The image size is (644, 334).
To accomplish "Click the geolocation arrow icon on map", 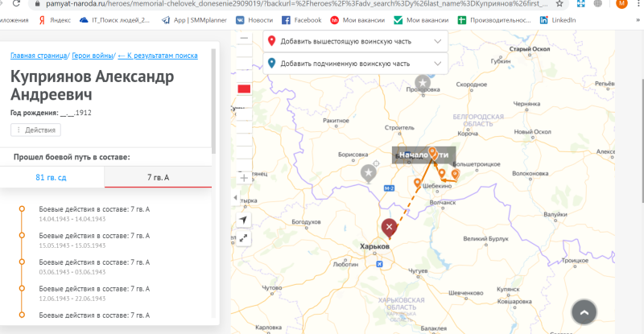I will coord(244,220).
